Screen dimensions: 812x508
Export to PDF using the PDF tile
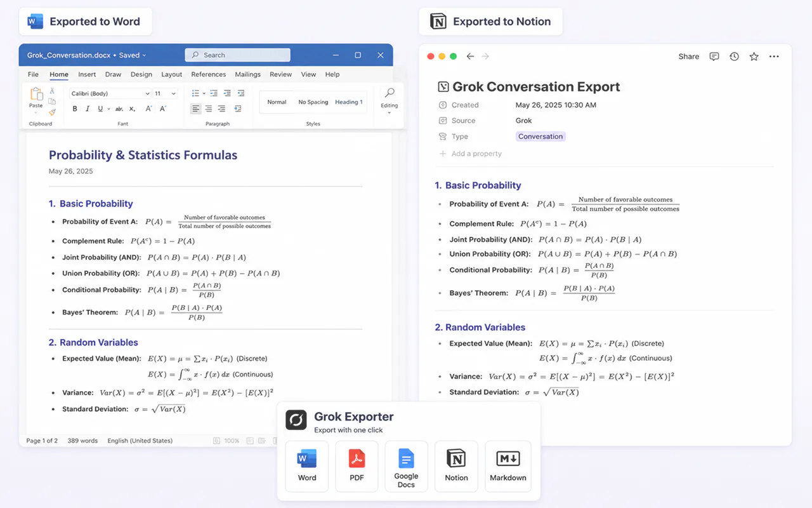coord(357,466)
